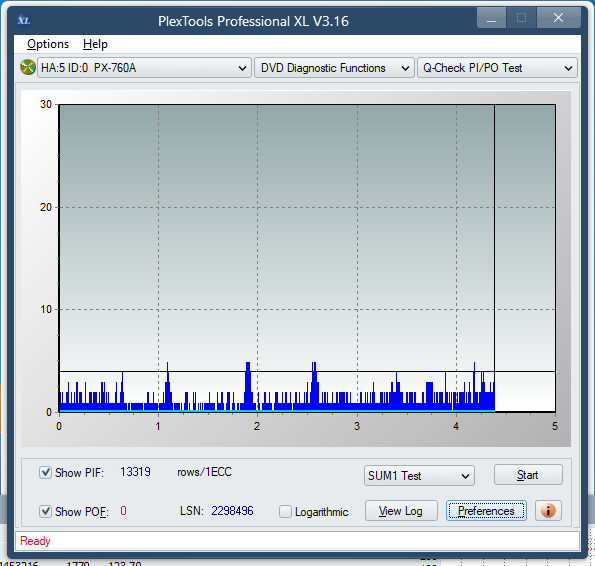Minimize the PlexTools window
Image resolution: width=595 pixels, height=566 pixels.
tap(491, 18)
